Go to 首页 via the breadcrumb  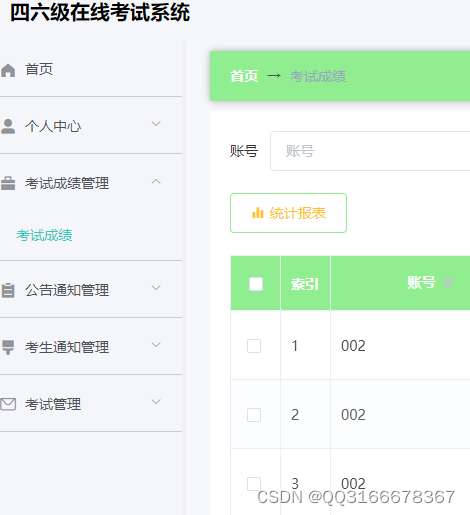coord(244,76)
